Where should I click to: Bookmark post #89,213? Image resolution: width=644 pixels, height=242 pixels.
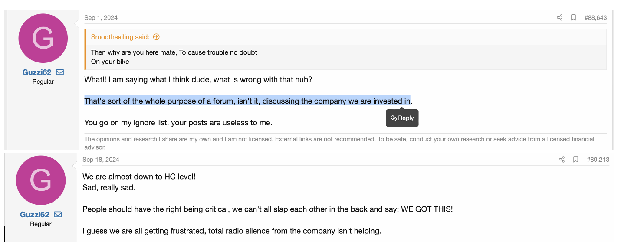click(575, 160)
